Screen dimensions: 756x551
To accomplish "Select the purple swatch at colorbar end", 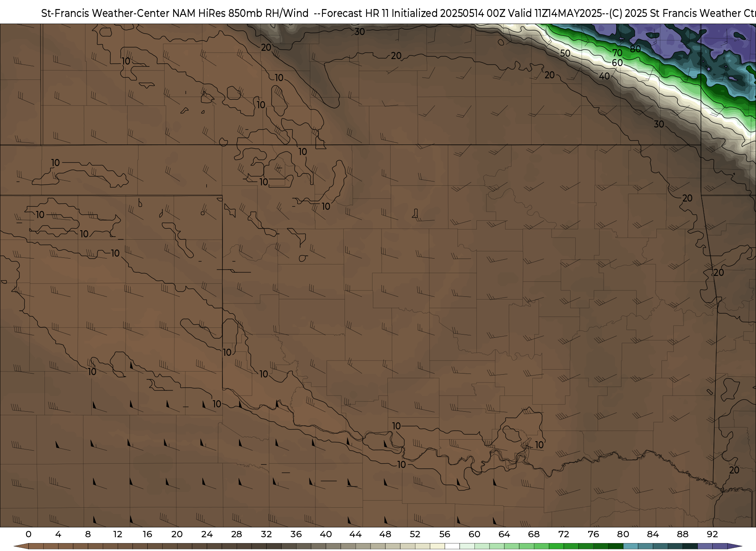I will point(720,546).
